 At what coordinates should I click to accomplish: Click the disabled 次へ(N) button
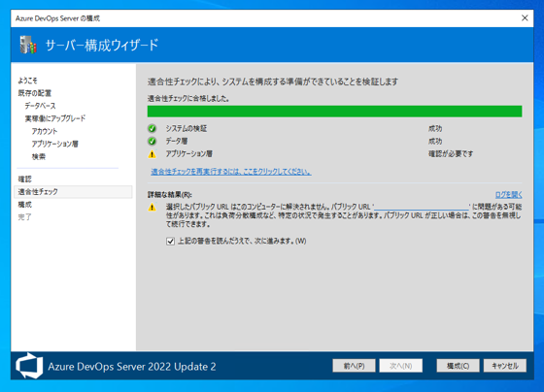click(x=400, y=366)
